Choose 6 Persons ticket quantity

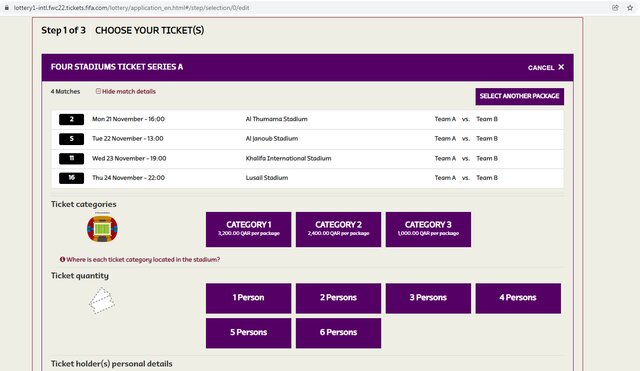point(338,333)
